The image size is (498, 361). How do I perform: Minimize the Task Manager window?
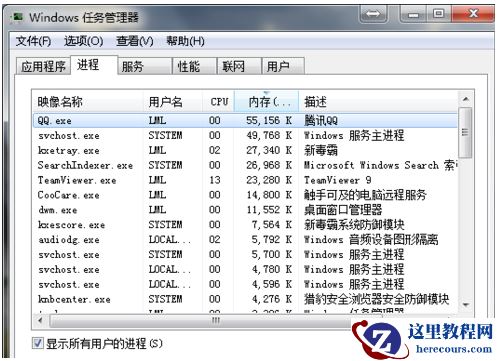coord(414,14)
